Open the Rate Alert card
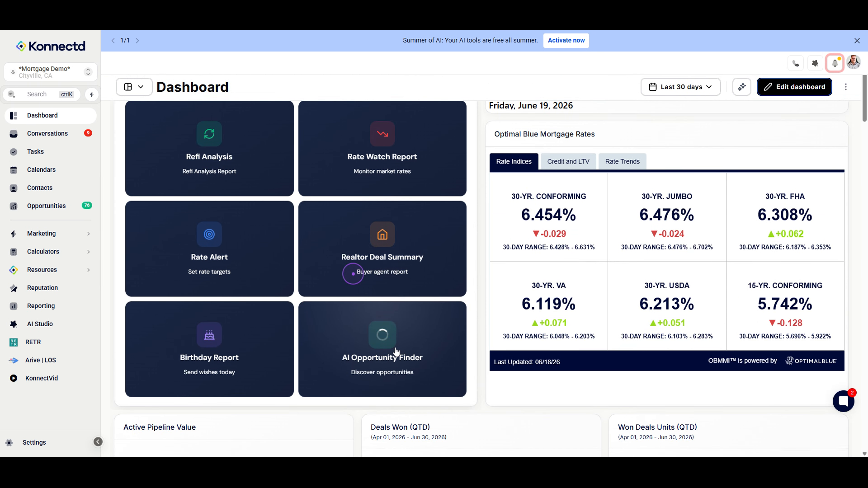The image size is (868, 488). [x=209, y=249]
